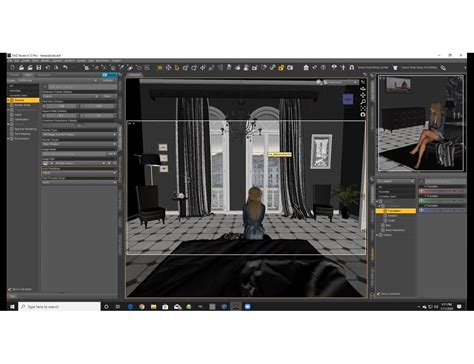Open the Parameters pane node selector dropdown
Viewport: 474px width, 364px height.
coord(396,181)
